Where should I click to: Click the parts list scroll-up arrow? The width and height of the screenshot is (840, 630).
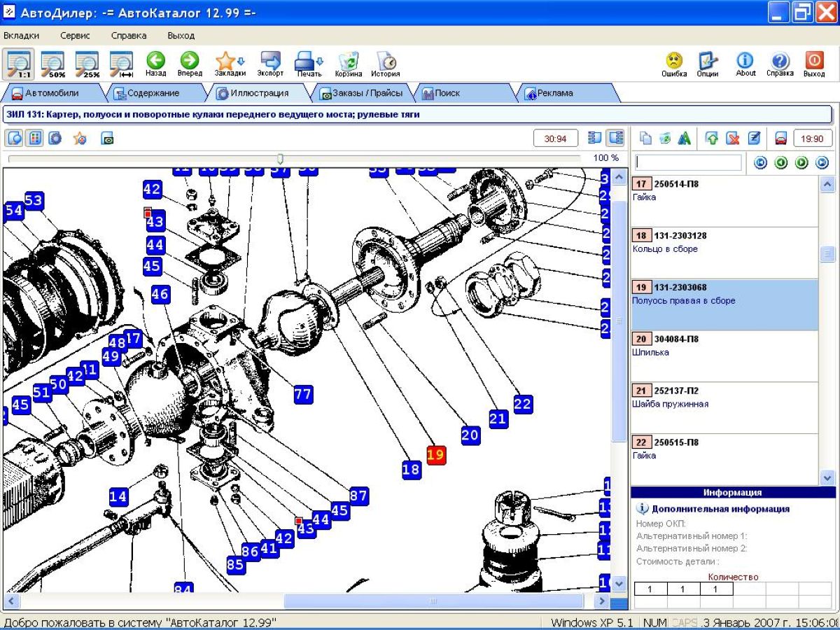click(827, 184)
